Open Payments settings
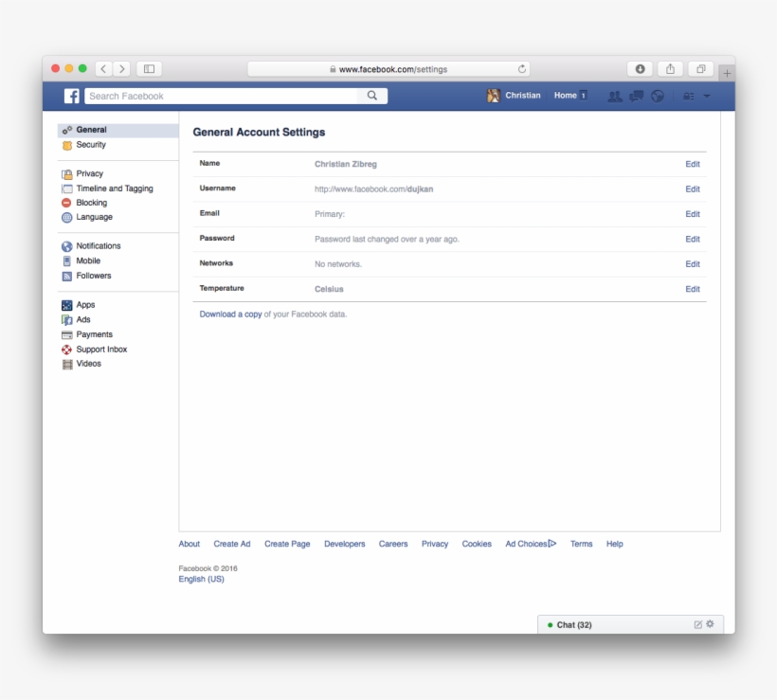777x700 pixels. point(94,334)
